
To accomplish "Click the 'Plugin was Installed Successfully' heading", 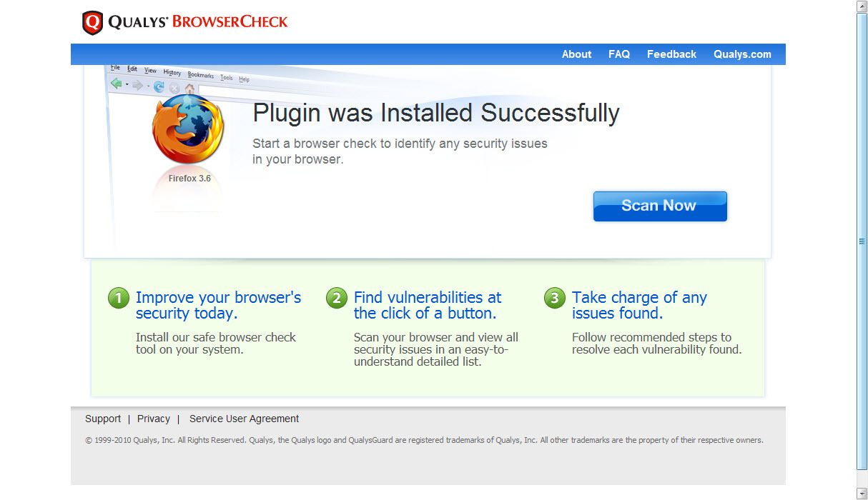I will click(436, 113).
